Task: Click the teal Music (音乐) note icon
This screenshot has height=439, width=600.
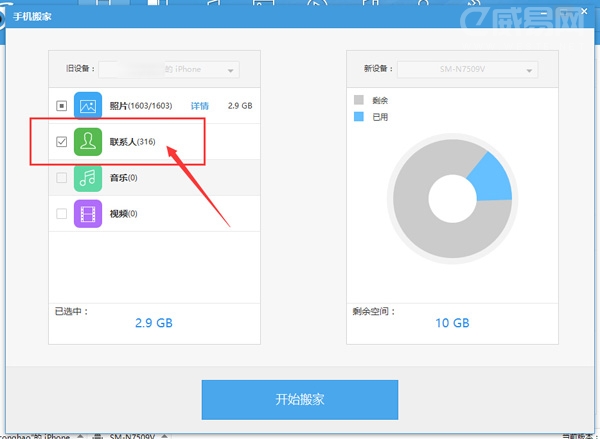Action: [x=88, y=178]
